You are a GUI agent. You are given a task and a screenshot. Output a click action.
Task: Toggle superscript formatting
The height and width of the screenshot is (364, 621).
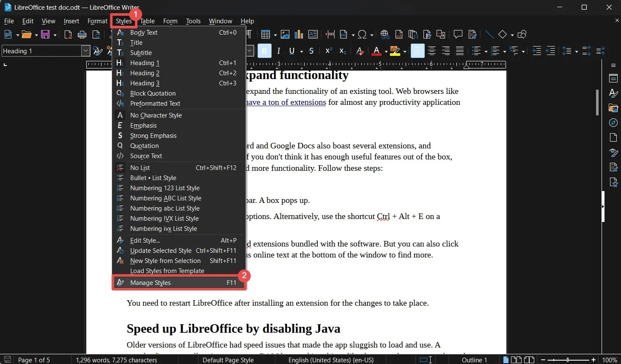pyautogui.click(x=328, y=51)
